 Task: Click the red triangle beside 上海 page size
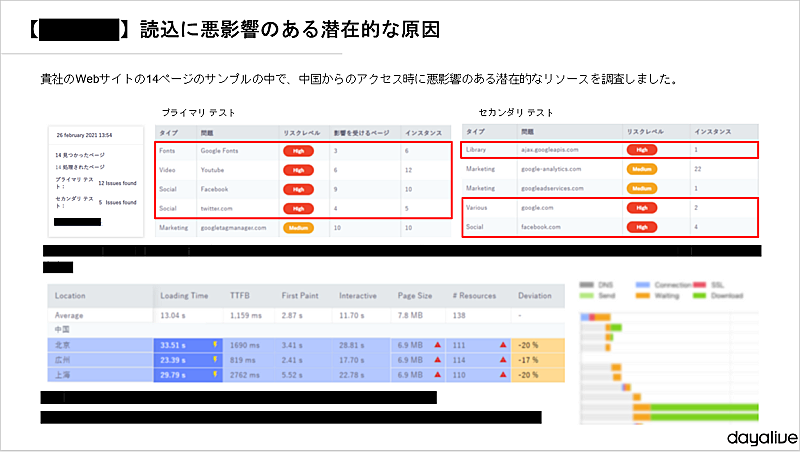pos(438,374)
